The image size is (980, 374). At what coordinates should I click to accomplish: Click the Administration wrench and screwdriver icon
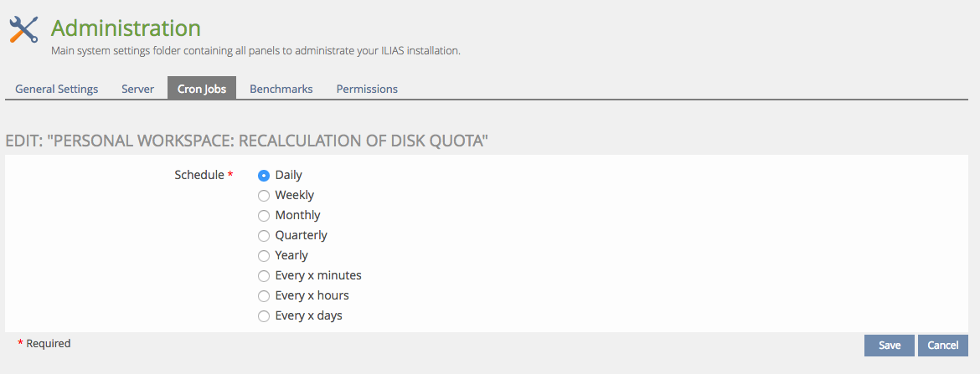[23, 30]
